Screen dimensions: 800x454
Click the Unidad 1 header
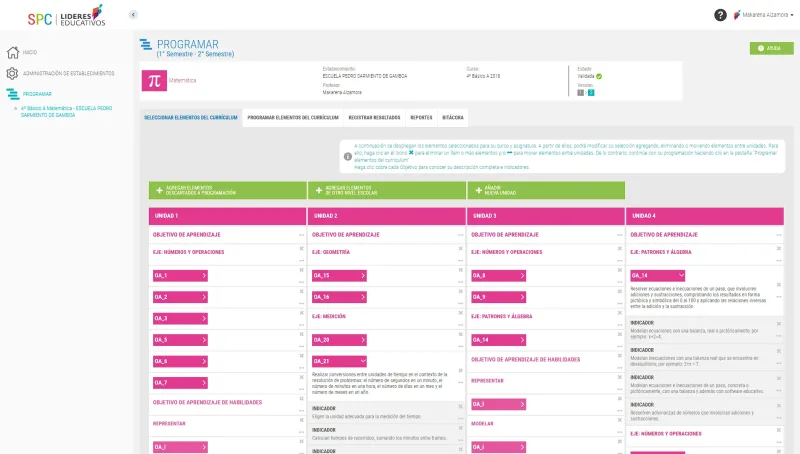click(x=228, y=216)
